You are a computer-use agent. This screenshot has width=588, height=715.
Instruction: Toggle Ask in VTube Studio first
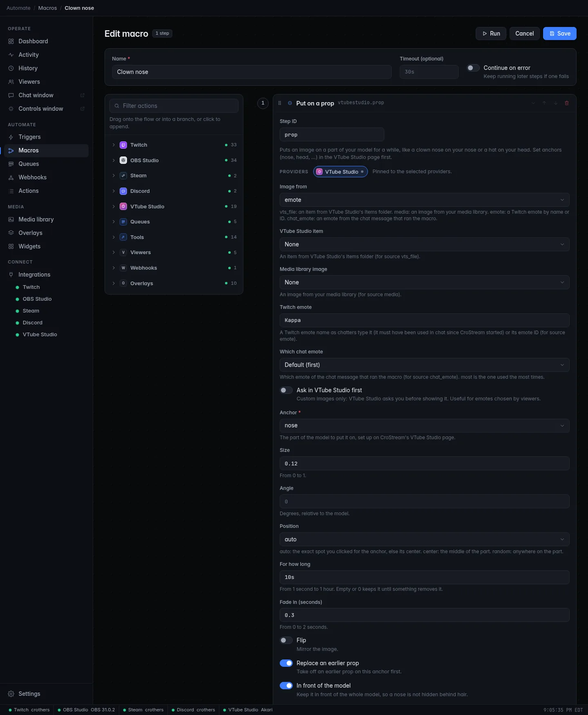pyautogui.click(x=286, y=390)
